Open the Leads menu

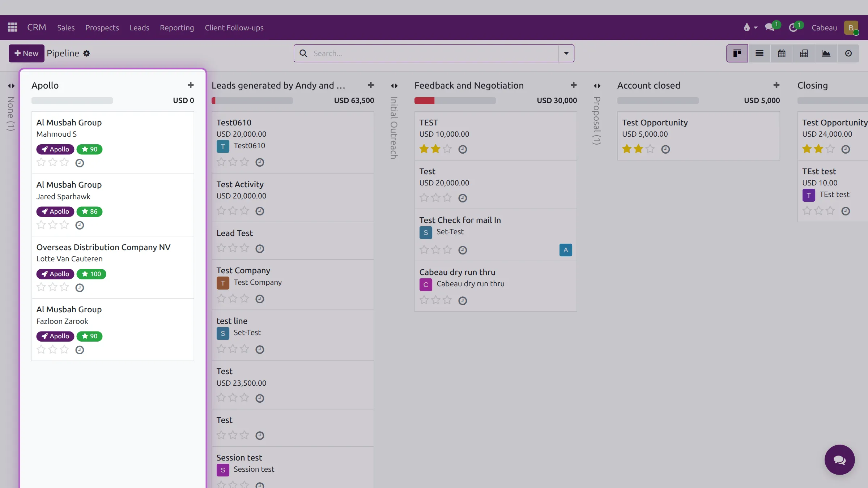click(139, 27)
